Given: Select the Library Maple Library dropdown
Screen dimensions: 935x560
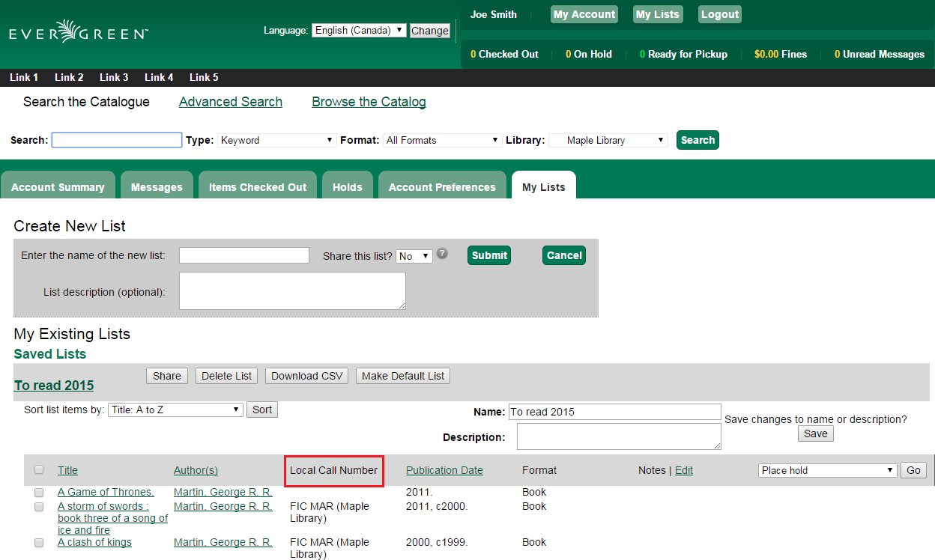Looking at the screenshot, I should click(x=608, y=140).
